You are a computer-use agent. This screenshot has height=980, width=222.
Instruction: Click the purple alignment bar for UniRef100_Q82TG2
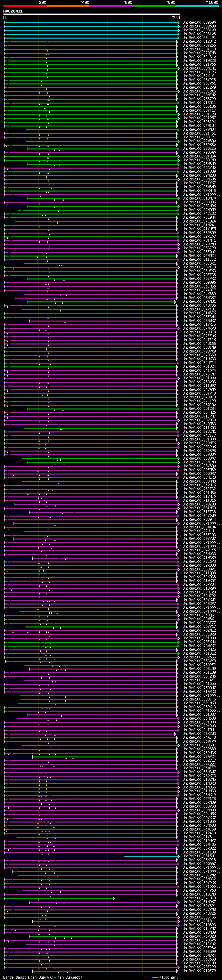click(91, 488)
